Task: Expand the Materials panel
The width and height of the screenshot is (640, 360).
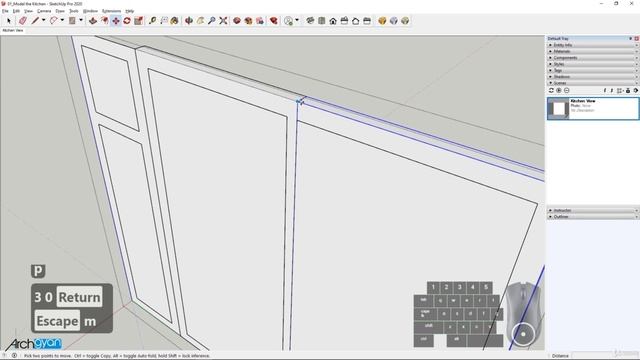Action: coord(593,51)
